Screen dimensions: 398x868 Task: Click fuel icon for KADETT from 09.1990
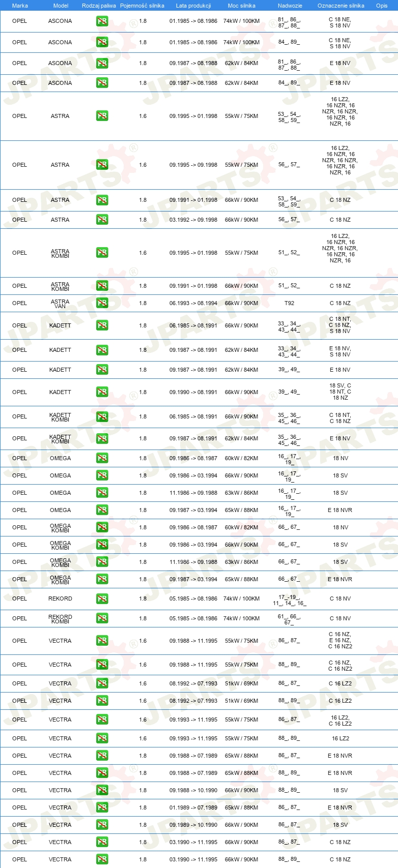(102, 392)
